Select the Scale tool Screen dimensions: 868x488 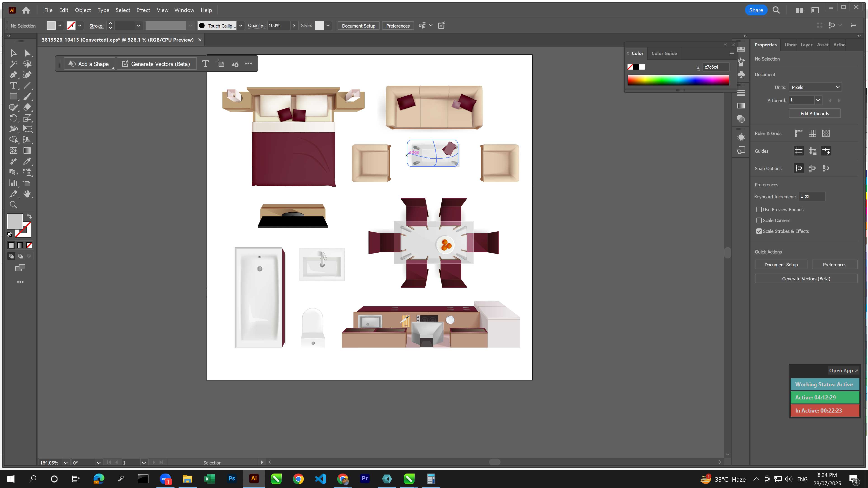point(27,118)
